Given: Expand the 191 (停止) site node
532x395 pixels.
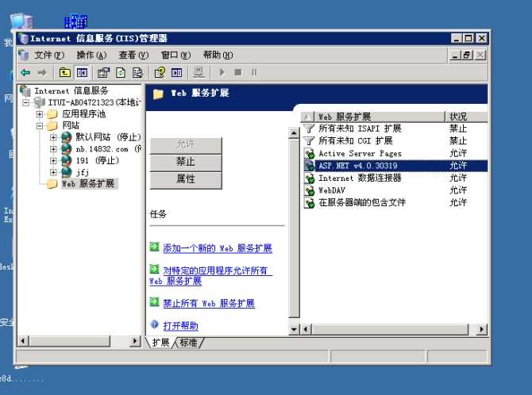Looking at the screenshot, I should tap(53, 160).
